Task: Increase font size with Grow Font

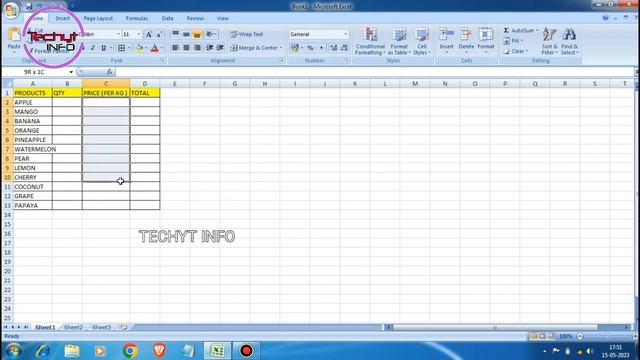Action: point(149,35)
